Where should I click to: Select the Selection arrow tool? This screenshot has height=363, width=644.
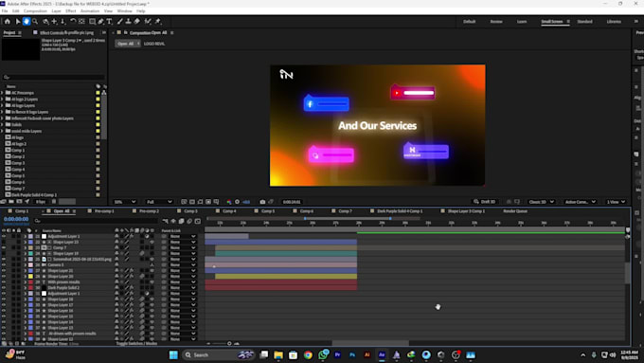pos(18,22)
